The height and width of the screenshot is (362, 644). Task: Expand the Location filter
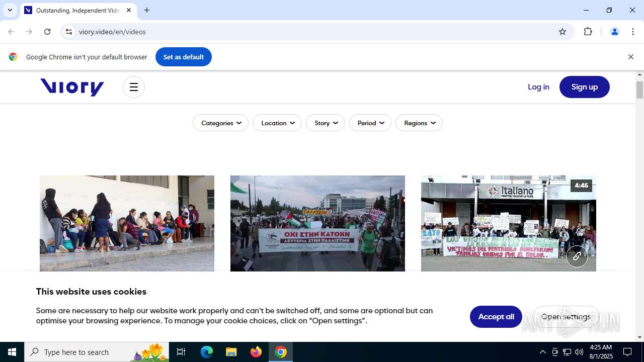tap(277, 123)
